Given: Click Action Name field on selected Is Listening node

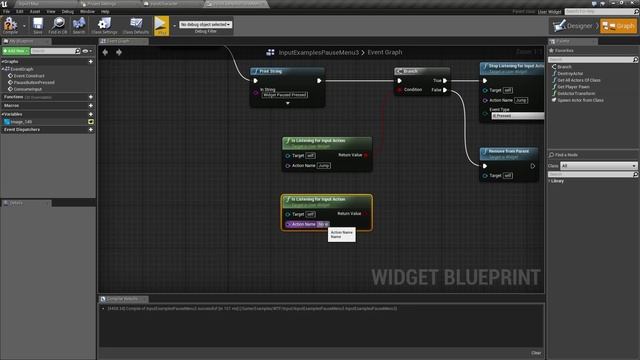Looking at the screenshot, I should click(323, 224).
